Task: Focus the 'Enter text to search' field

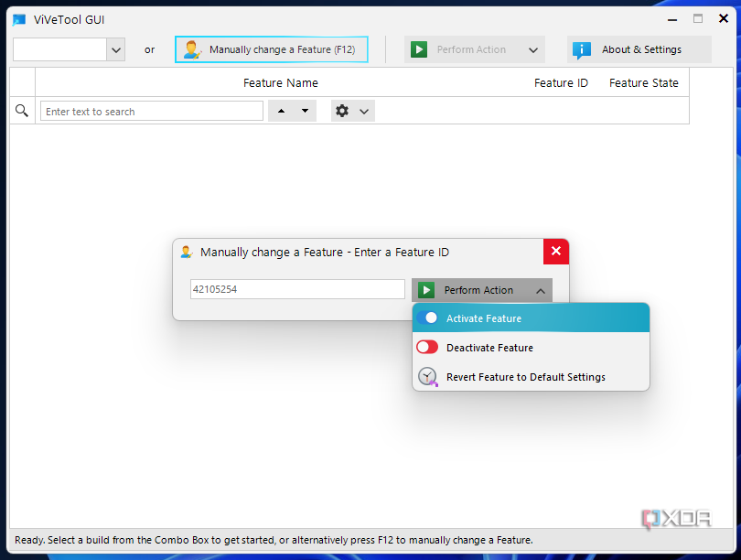Action: (x=152, y=111)
